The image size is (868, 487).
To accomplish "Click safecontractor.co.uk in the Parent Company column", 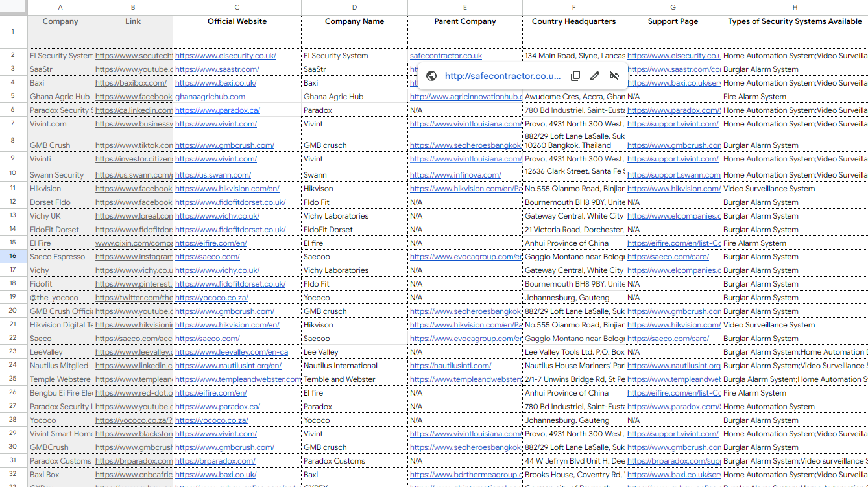I will click(446, 56).
